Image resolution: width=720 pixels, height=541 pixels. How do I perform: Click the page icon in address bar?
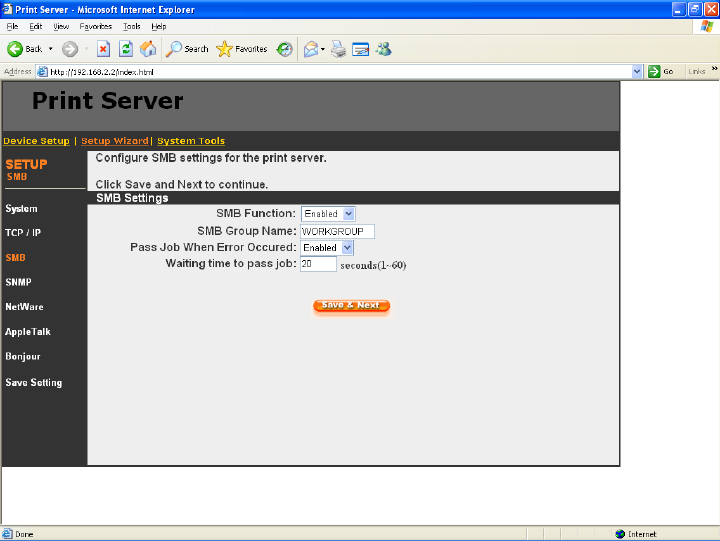pos(42,72)
